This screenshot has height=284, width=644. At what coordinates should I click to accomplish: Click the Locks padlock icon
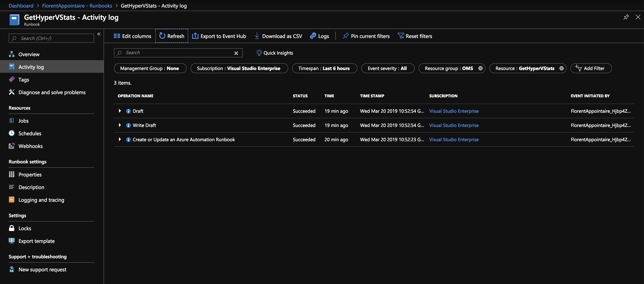point(11,228)
